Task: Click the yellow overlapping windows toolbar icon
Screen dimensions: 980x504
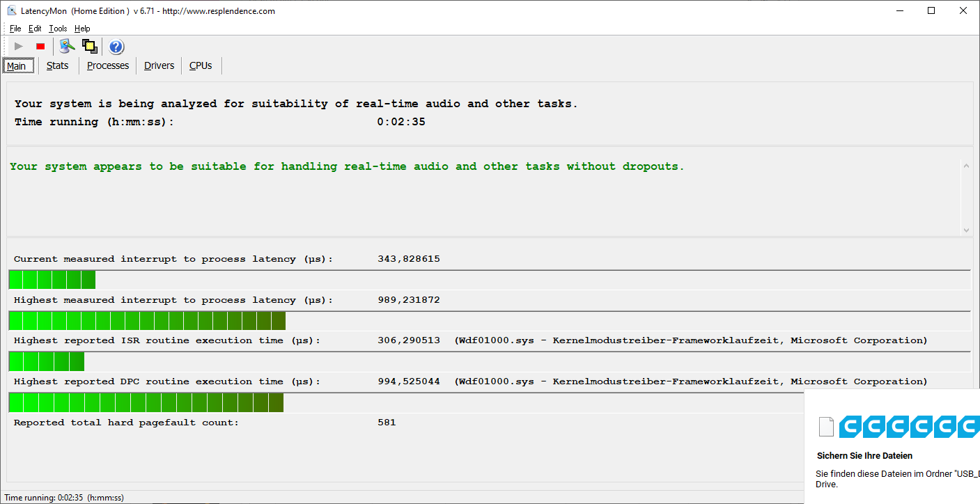Action: (x=89, y=47)
